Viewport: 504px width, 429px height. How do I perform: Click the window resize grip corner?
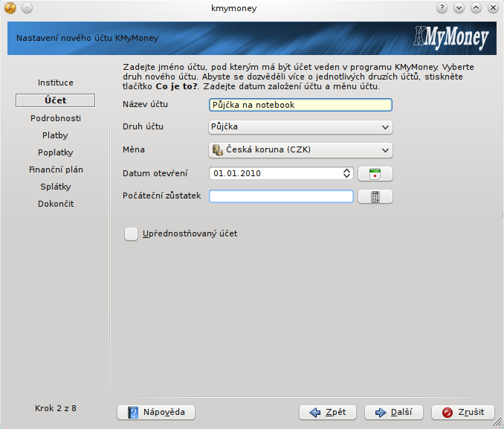[x=497, y=422]
